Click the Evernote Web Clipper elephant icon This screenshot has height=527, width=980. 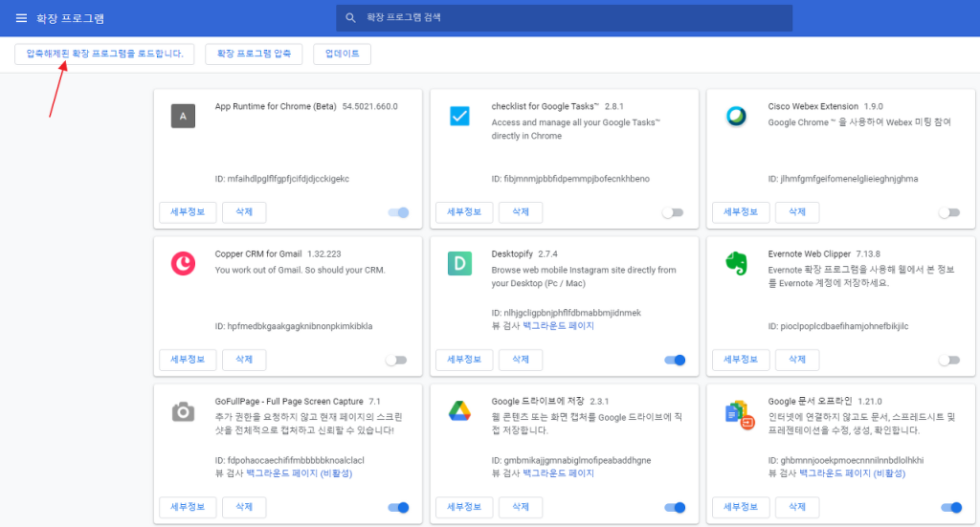[736, 264]
